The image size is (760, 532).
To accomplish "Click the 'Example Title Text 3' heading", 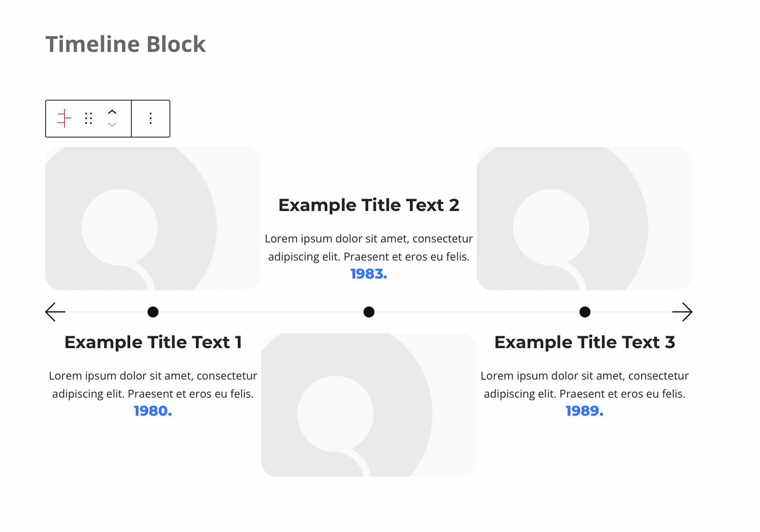I will click(584, 342).
